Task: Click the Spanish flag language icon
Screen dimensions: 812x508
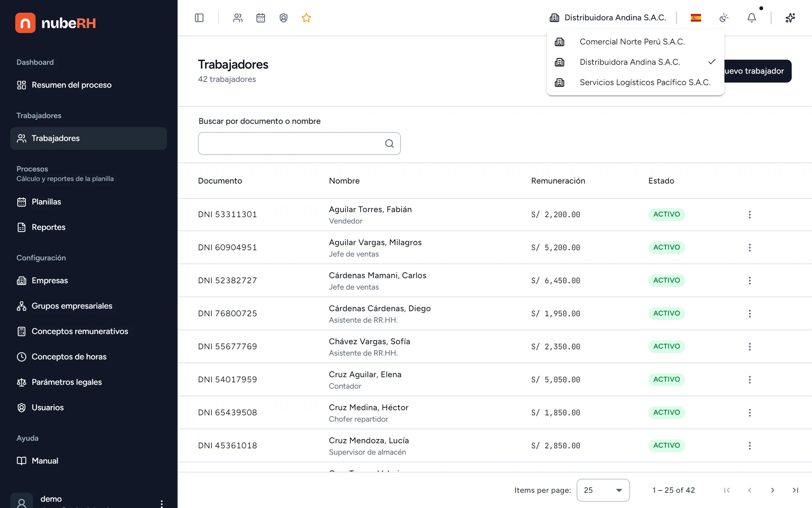Action: click(x=696, y=18)
